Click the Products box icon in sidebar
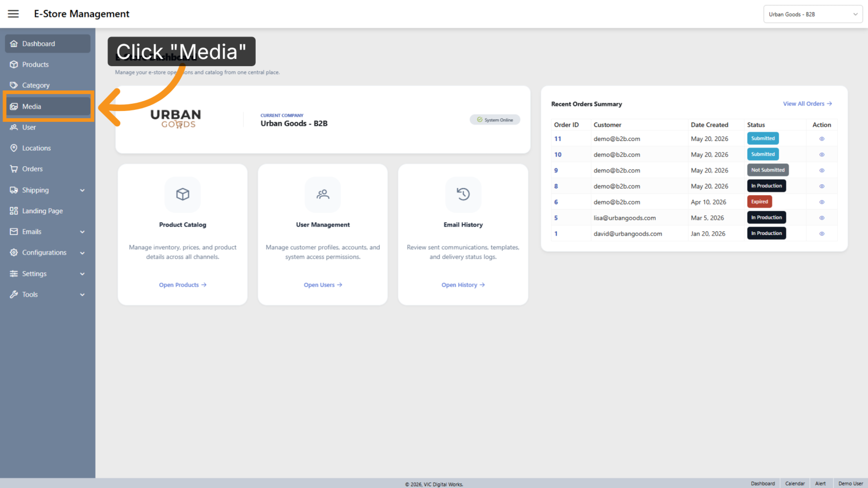This screenshot has width=868, height=488. pyautogui.click(x=14, y=65)
